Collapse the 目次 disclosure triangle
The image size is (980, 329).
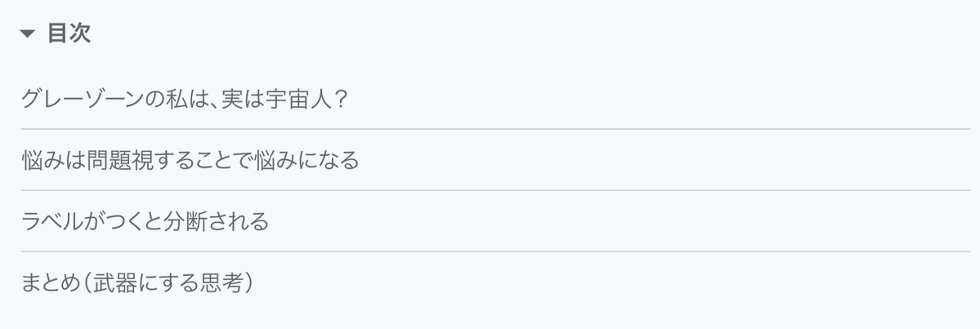pos(28,33)
